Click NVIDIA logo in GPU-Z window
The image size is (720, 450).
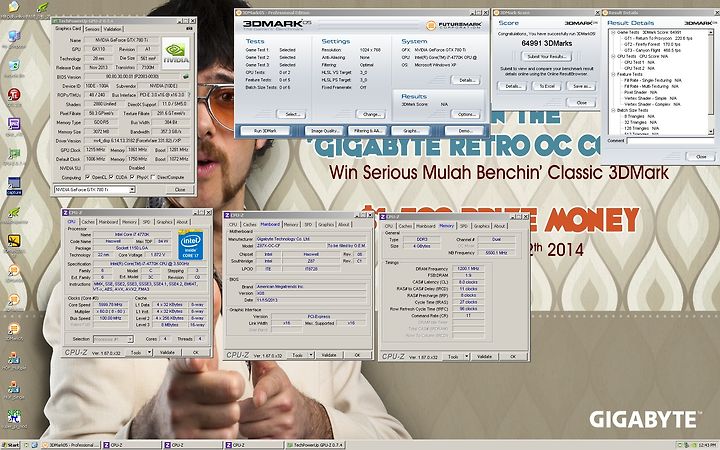[x=176, y=53]
